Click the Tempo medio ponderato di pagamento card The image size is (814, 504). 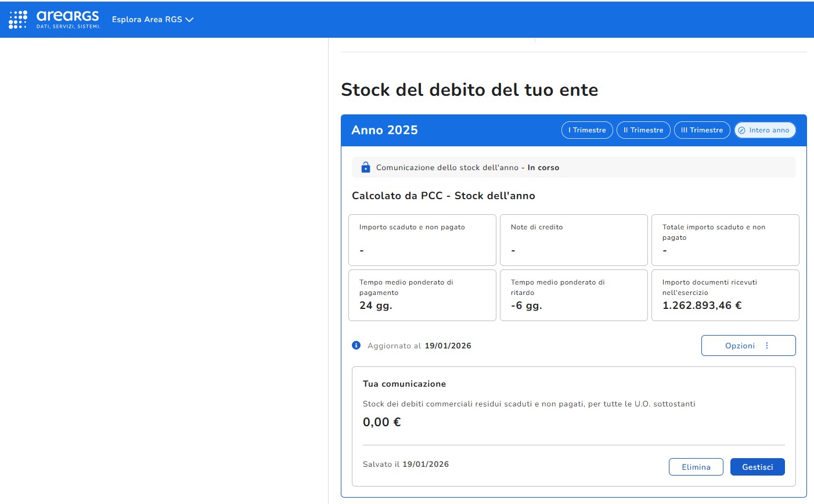click(422, 295)
